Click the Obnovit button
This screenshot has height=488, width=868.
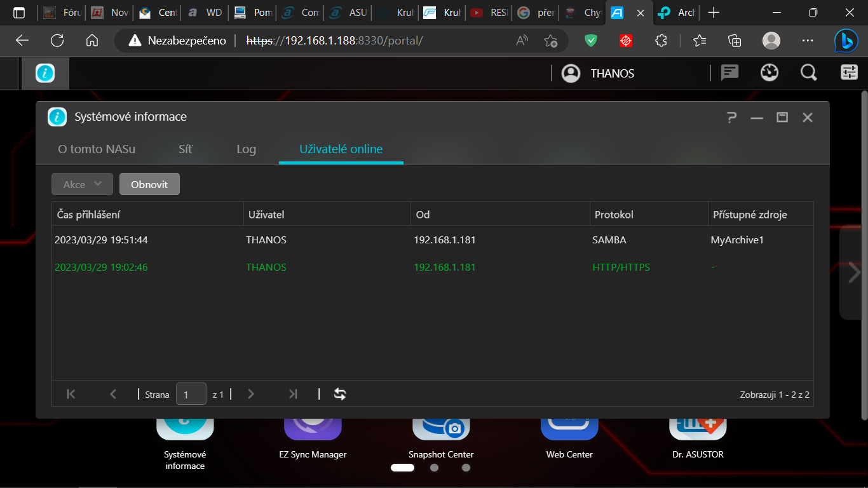click(149, 184)
